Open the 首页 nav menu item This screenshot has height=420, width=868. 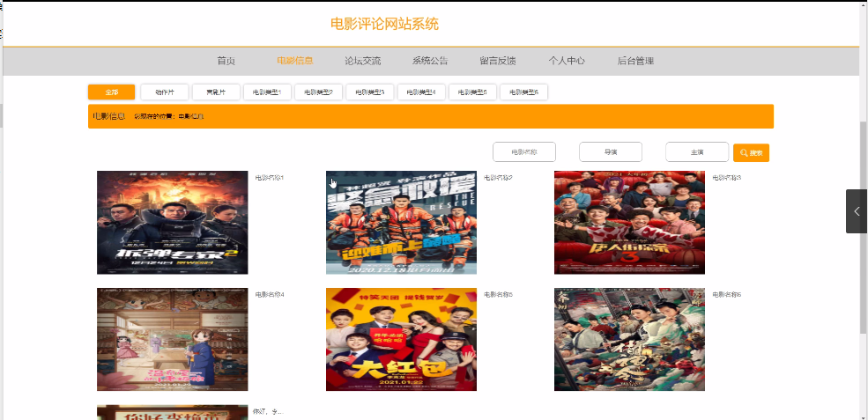coord(226,61)
